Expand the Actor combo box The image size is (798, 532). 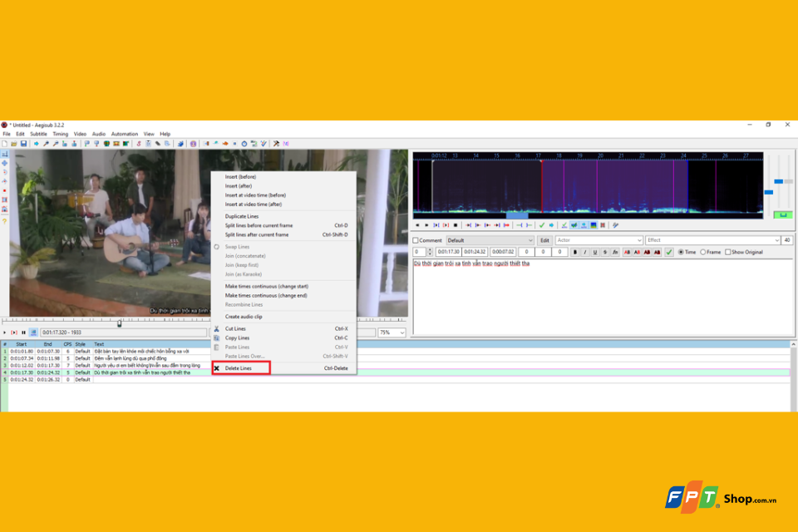click(598, 240)
